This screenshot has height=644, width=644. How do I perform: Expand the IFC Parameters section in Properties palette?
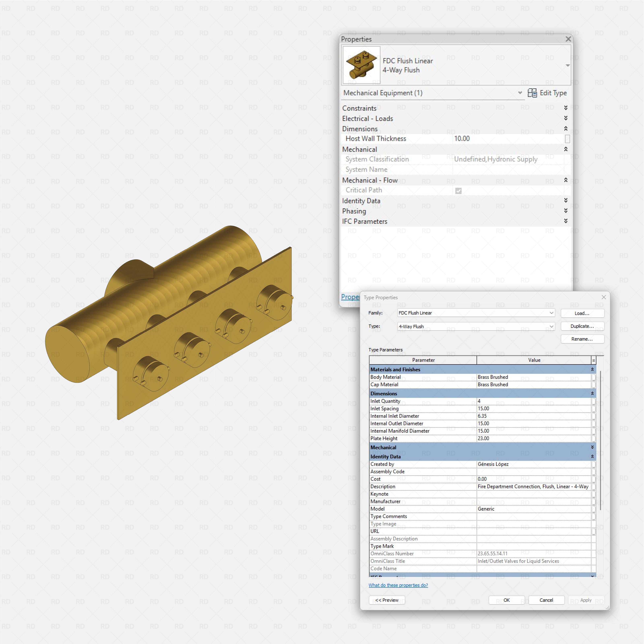click(566, 221)
